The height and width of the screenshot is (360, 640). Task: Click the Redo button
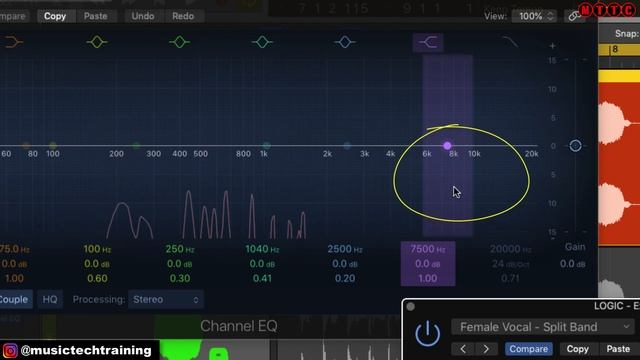click(x=183, y=16)
